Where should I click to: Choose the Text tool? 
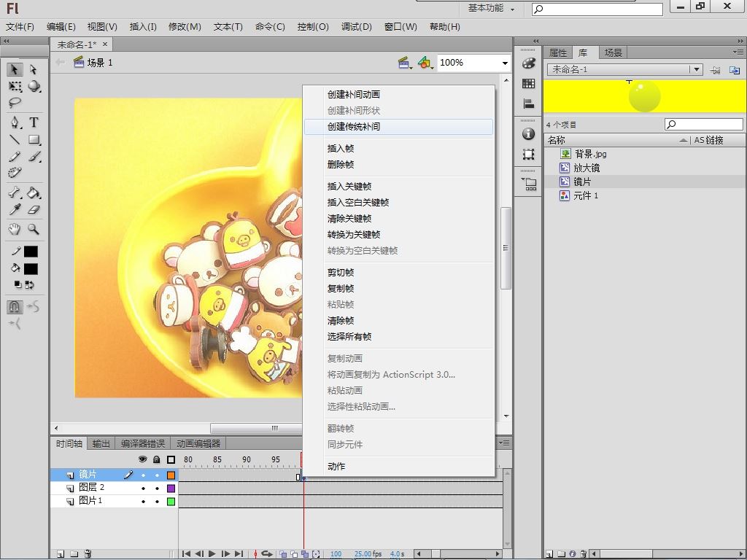click(34, 122)
